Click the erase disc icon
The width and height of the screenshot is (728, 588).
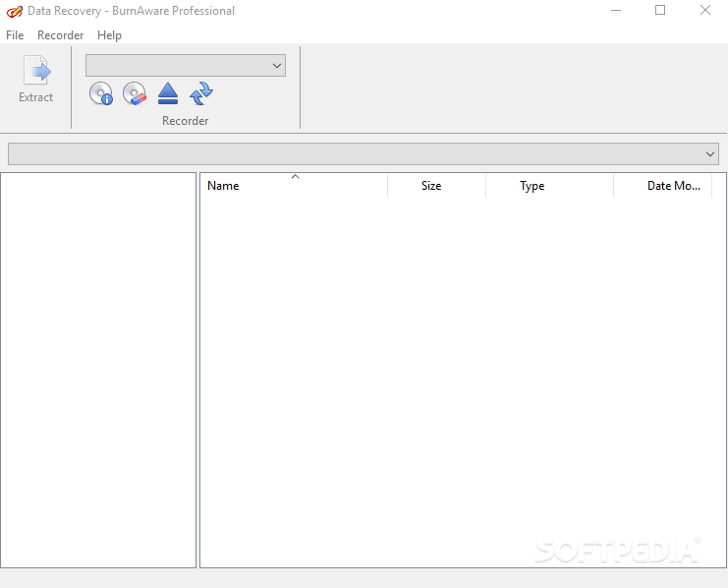tap(135, 93)
